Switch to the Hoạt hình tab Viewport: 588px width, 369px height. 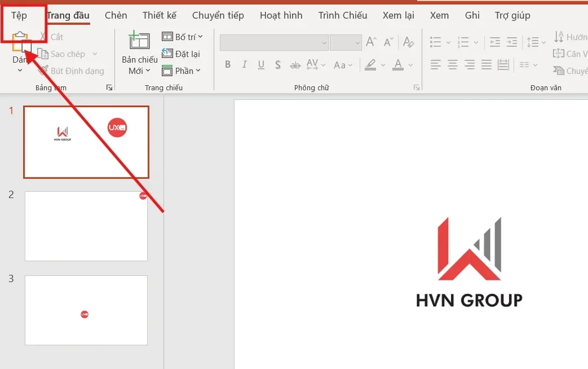[281, 15]
